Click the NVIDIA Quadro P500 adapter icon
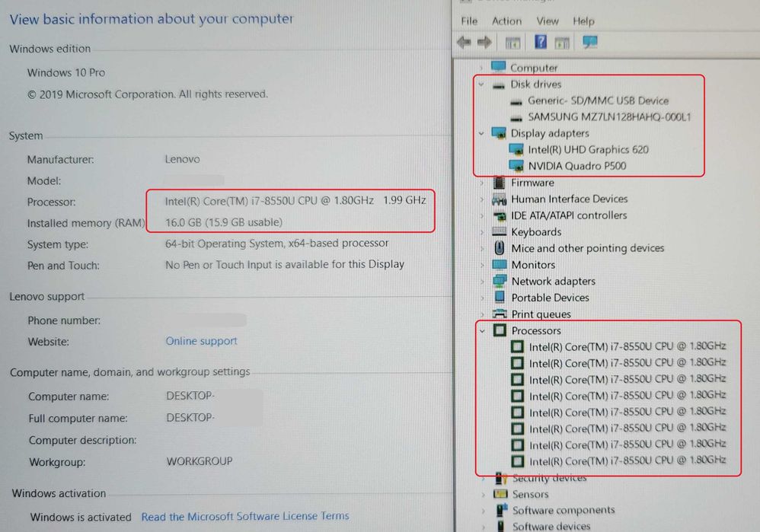 [516, 166]
